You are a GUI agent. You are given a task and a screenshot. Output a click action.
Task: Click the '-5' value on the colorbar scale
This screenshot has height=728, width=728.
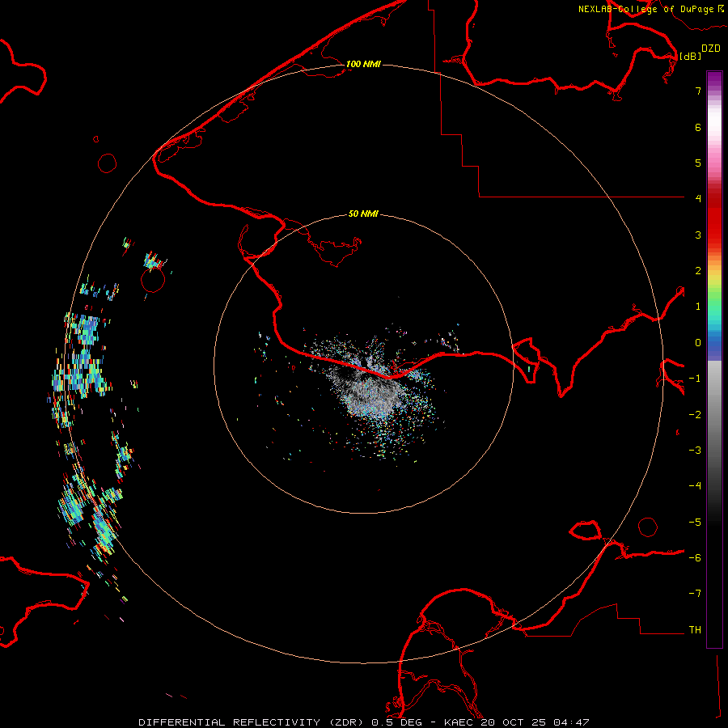point(695,523)
